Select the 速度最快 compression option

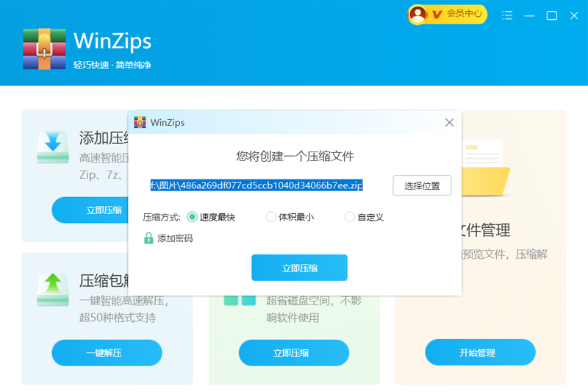click(x=211, y=217)
